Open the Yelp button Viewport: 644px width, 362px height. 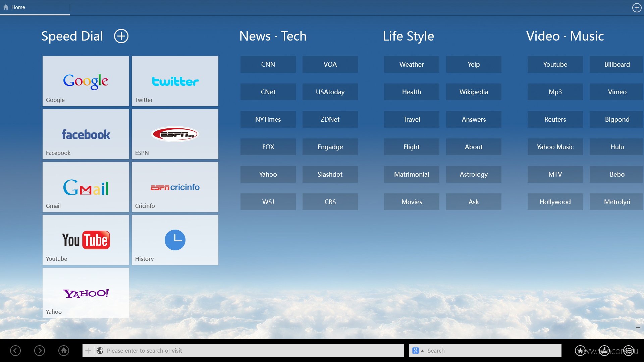[474, 64]
